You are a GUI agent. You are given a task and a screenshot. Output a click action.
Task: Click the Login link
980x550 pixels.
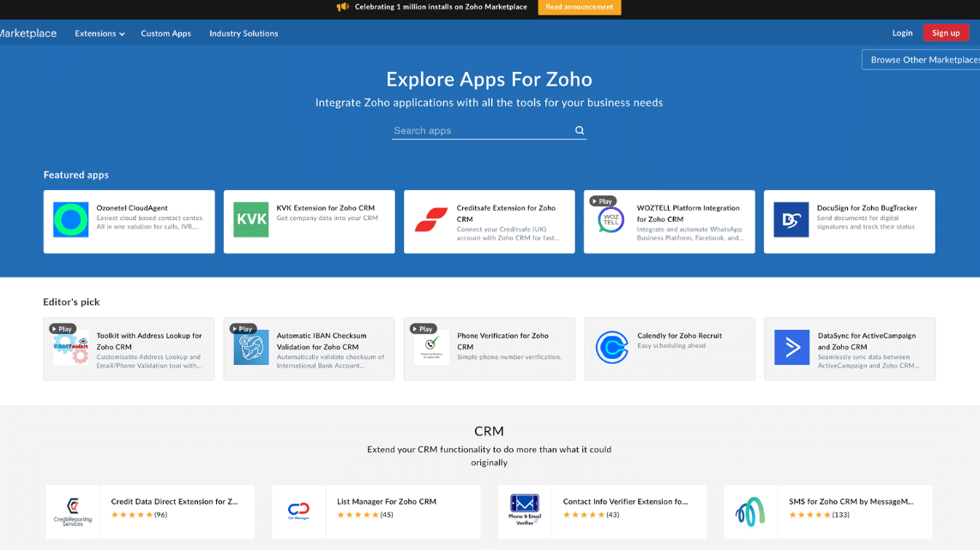pyautogui.click(x=902, y=33)
